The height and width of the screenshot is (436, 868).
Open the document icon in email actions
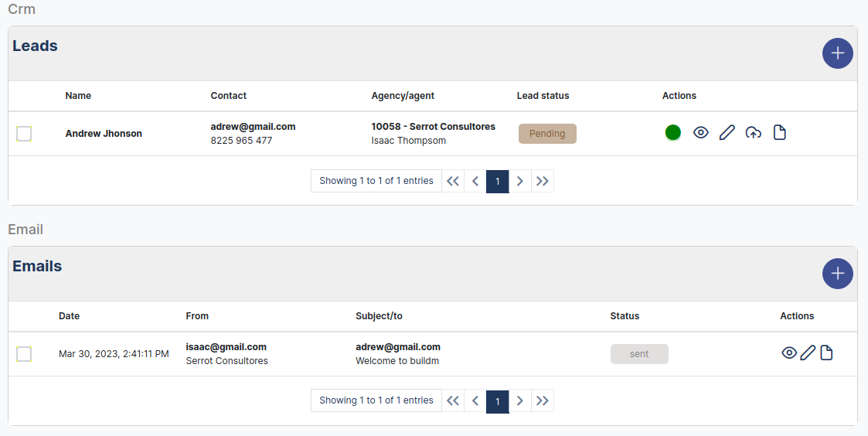tap(826, 353)
